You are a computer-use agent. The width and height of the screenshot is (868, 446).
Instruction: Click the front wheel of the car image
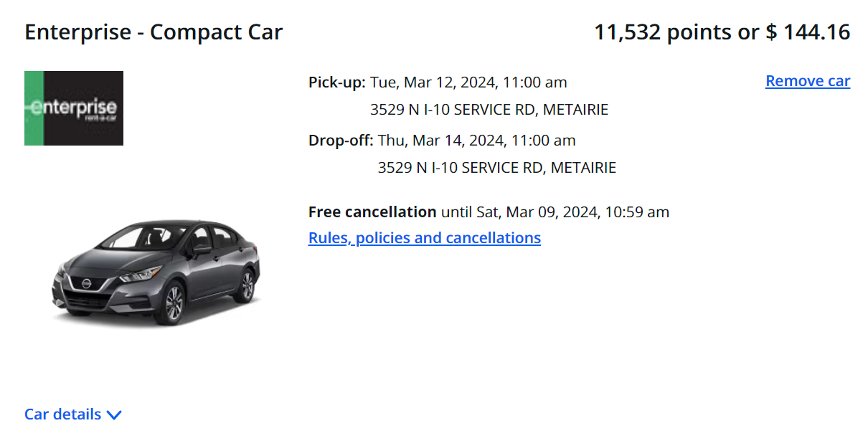(x=174, y=304)
